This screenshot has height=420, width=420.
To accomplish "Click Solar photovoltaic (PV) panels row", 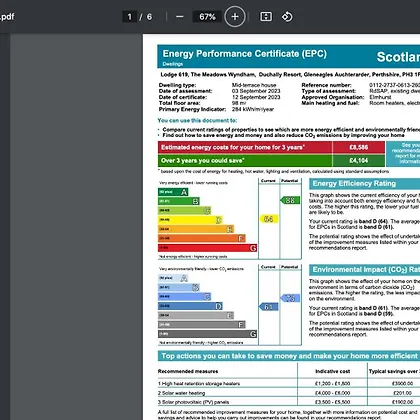I will (289, 402).
